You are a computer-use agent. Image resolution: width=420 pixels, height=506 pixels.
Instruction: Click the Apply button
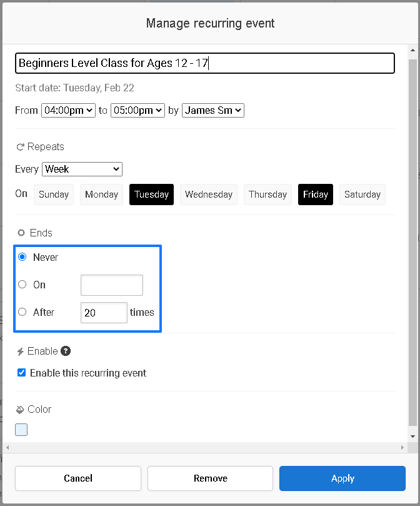click(x=342, y=478)
